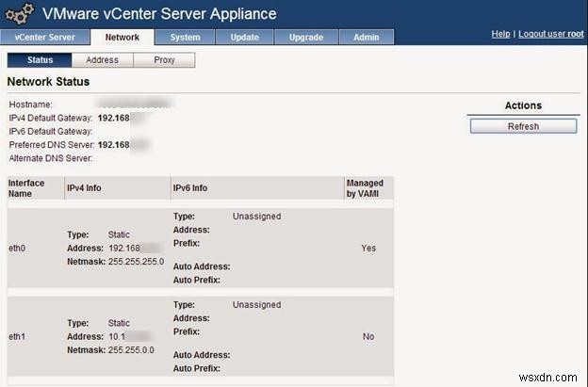The image size is (588, 387).
Task: Select the Network tab
Action: [122, 37]
